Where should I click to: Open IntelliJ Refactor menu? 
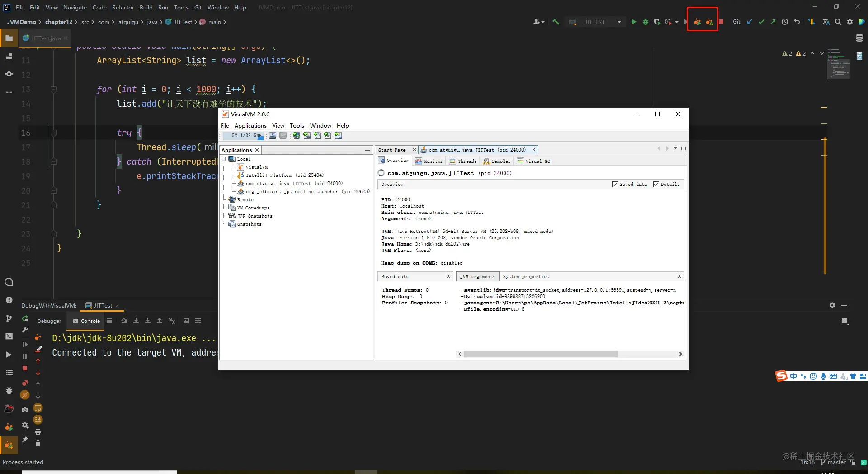(123, 7)
